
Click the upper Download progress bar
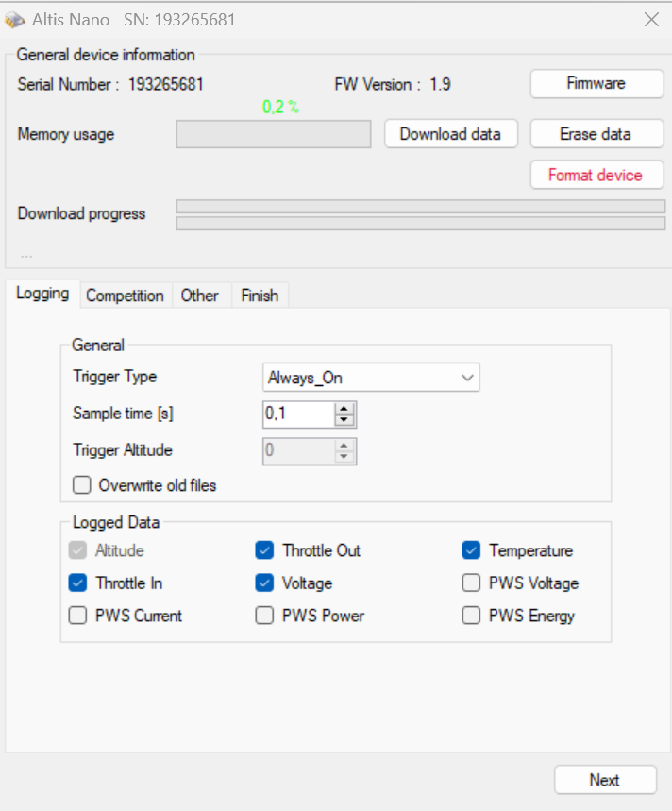[421, 207]
